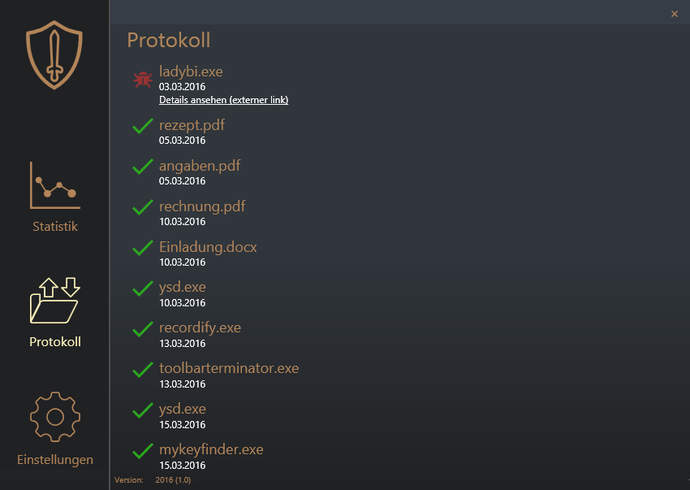Click the red bug icon beside ladybi.exe
690x490 pixels.
coord(142,78)
